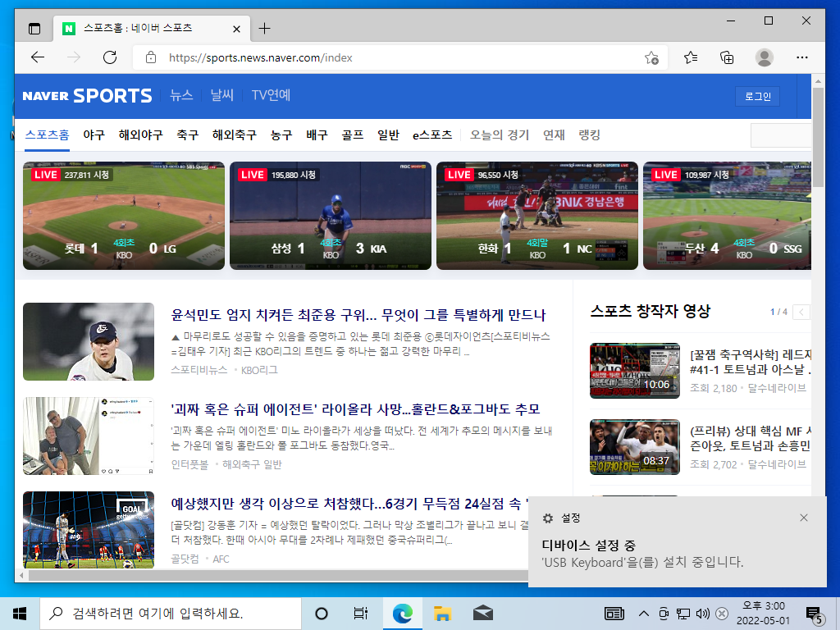View site information lock icon
This screenshot has height=630, width=840.
tap(151, 57)
